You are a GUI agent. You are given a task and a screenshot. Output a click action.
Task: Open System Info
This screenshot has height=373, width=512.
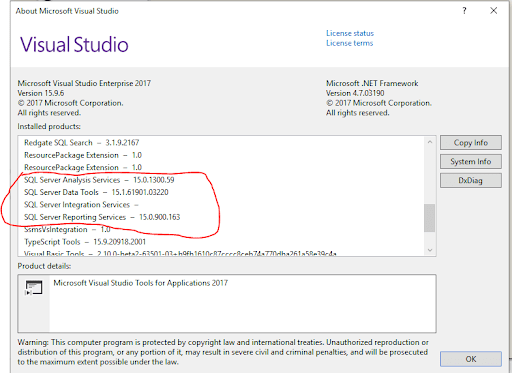pyautogui.click(x=471, y=162)
